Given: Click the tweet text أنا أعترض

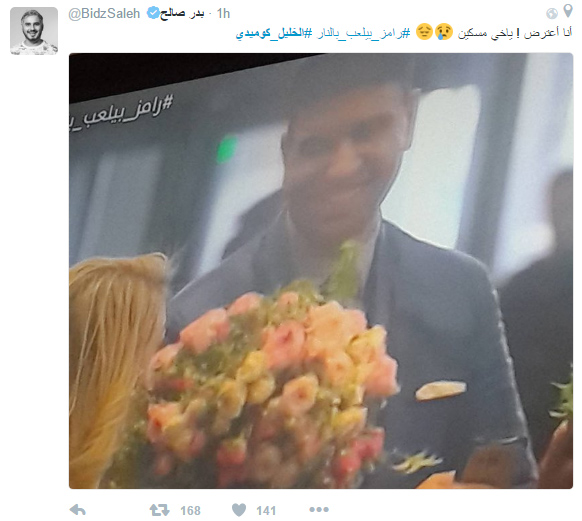Looking at the screenshot, I should tap(548, 33).
